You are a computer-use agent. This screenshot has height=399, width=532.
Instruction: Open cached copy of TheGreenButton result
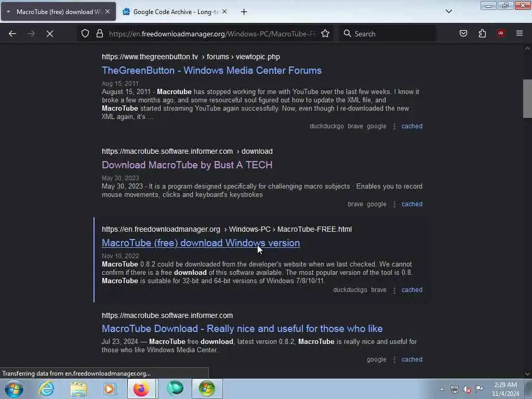point(412,126)
